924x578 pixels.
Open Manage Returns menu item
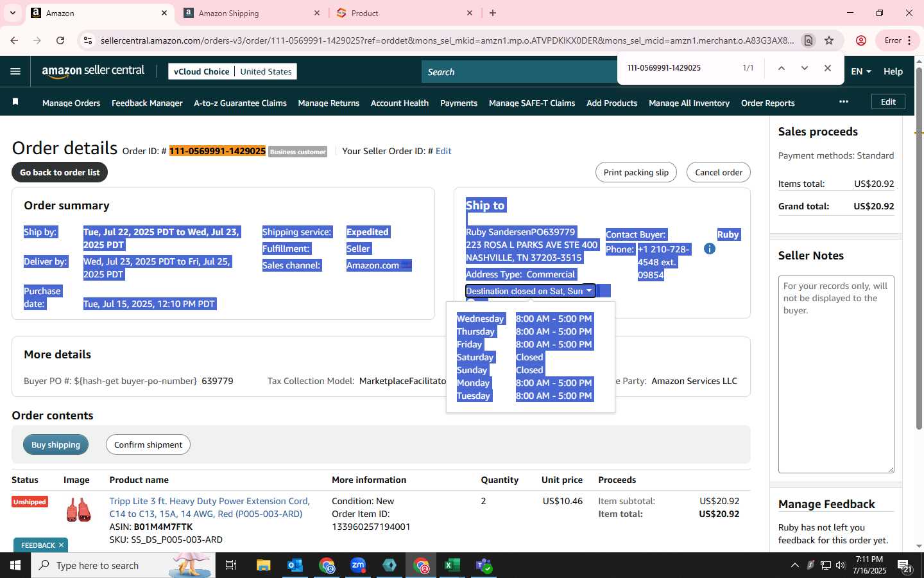329,103
